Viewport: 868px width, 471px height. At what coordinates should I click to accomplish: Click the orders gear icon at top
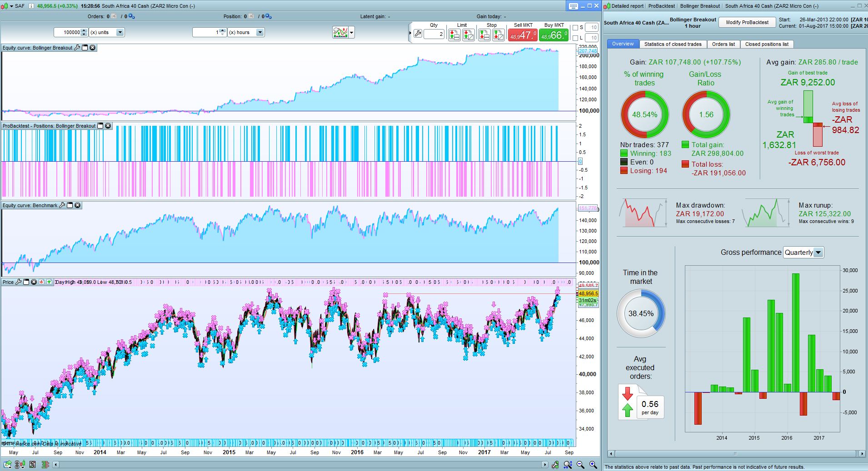[131, 16]
